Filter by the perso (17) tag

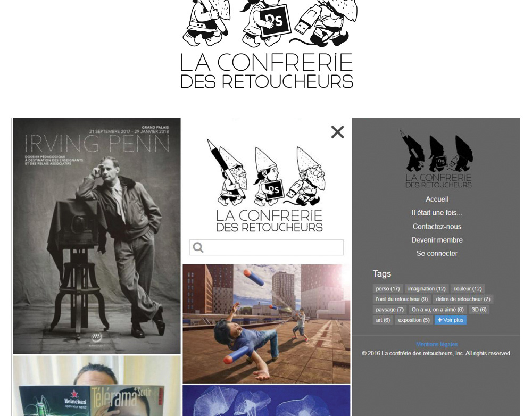click(388, 289)
